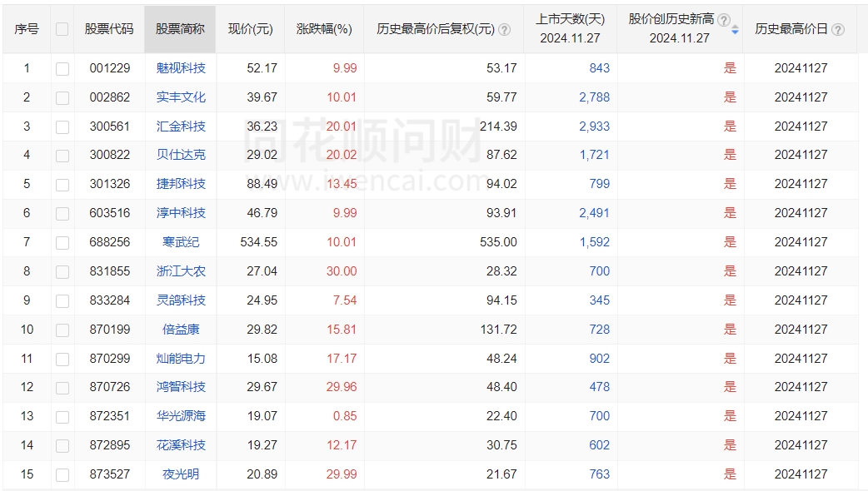Select change percentage 30.00

coord(342,271)
